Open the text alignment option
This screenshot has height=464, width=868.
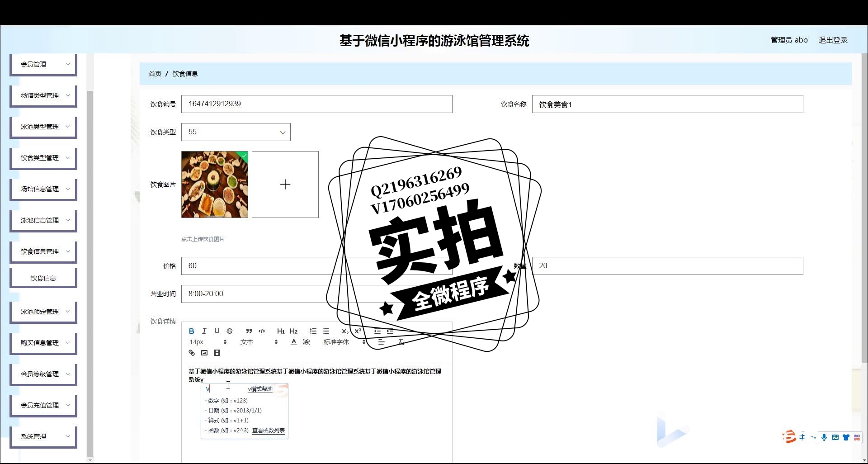click(x=381, y=342)
